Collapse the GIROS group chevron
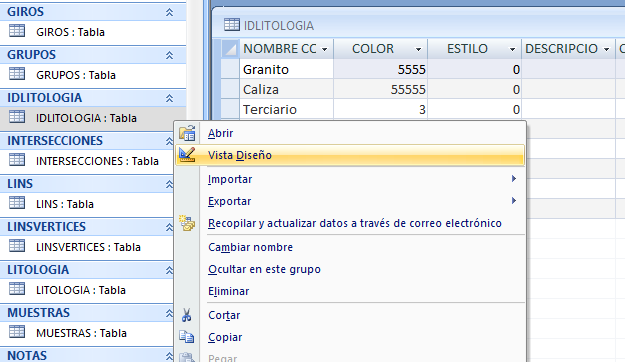The height and width of the screenshot is (362, 625). (169, 12)
